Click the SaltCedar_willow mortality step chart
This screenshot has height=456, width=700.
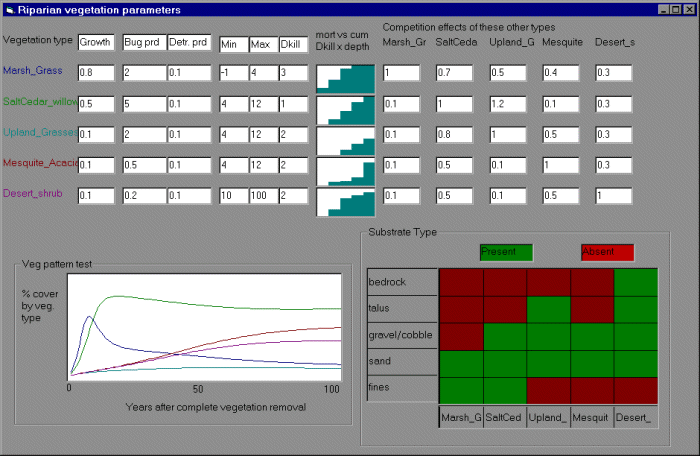(x=345, y=110)
